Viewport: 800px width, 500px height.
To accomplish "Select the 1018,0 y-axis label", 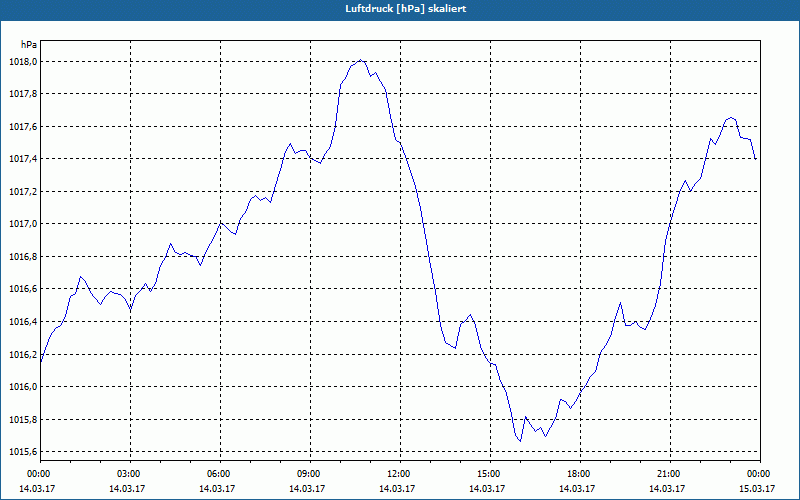I will (23, 62).
